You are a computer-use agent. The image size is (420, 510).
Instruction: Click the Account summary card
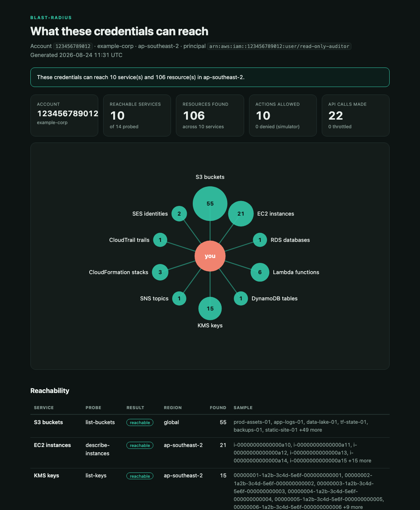coord(64,115)
